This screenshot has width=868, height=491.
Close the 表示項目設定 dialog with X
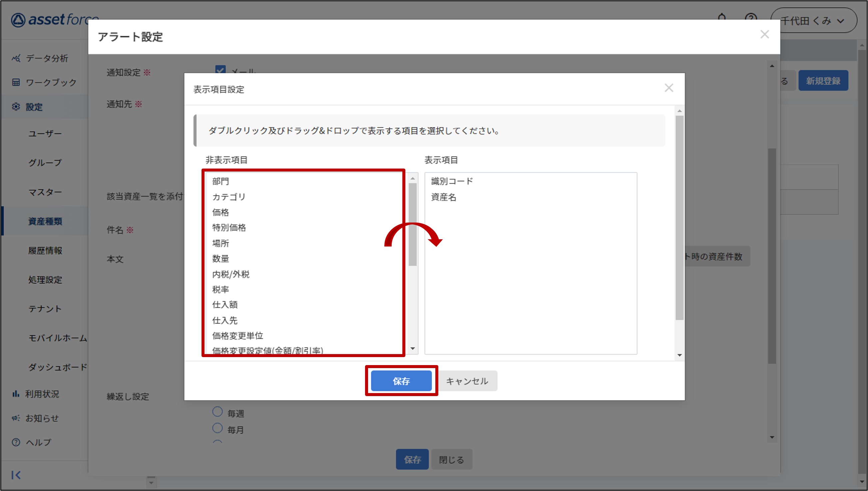coord(669,88)
